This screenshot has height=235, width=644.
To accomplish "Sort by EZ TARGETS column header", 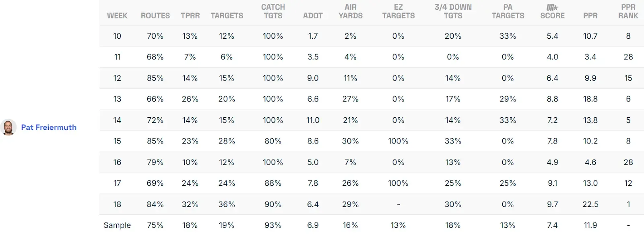I will [398, 12].
